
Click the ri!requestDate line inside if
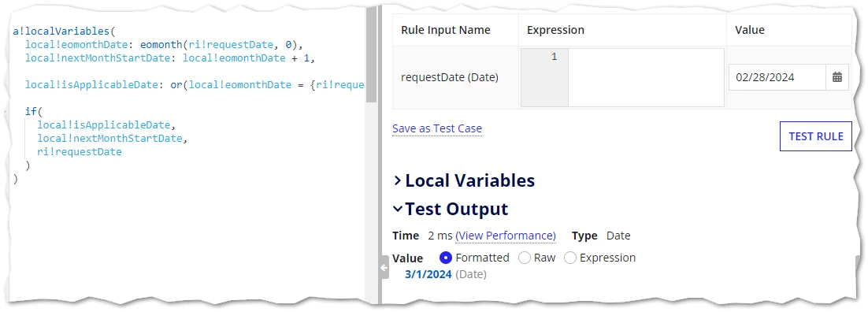(80, 151)
